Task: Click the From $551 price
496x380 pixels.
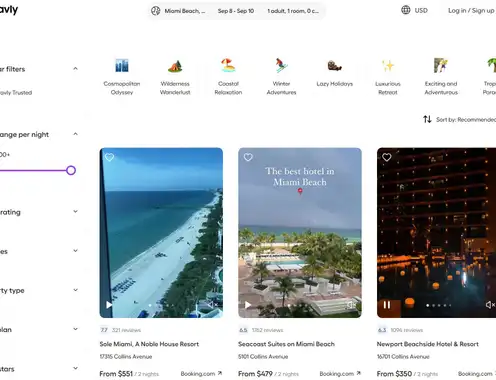Action: (x=116, y=374)
